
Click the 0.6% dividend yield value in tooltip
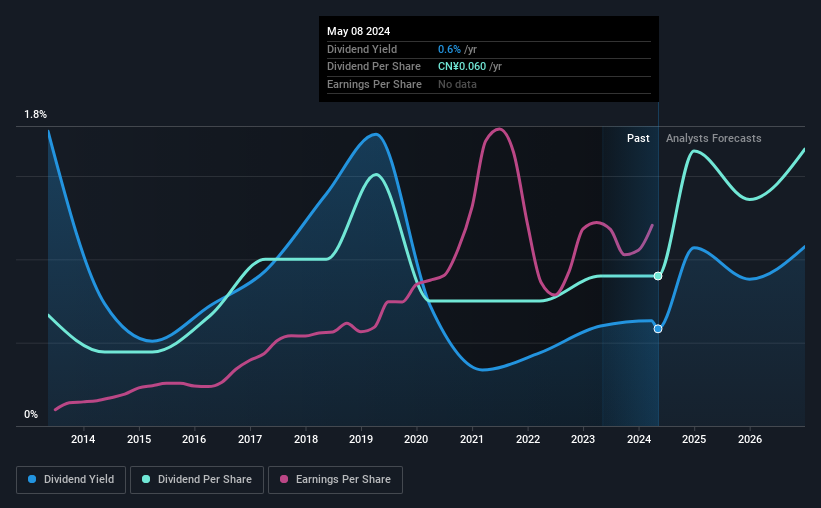(449, 49)
